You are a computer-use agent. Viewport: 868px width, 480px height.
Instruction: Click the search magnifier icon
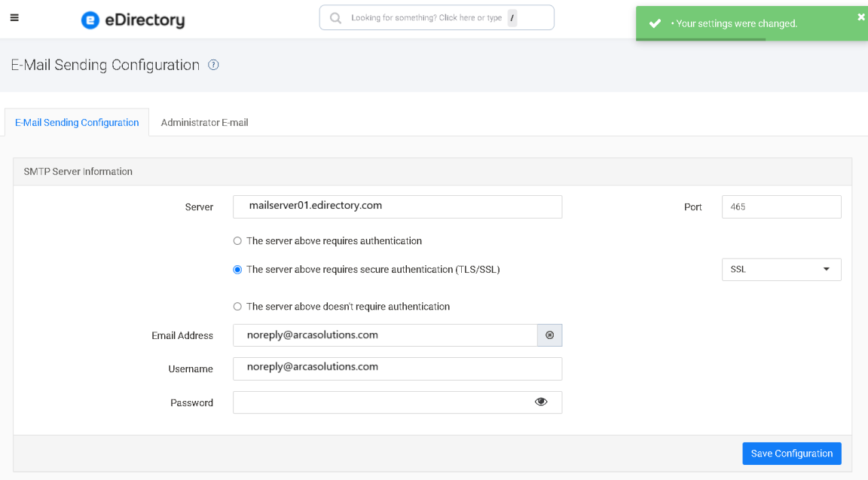(335, 18)
